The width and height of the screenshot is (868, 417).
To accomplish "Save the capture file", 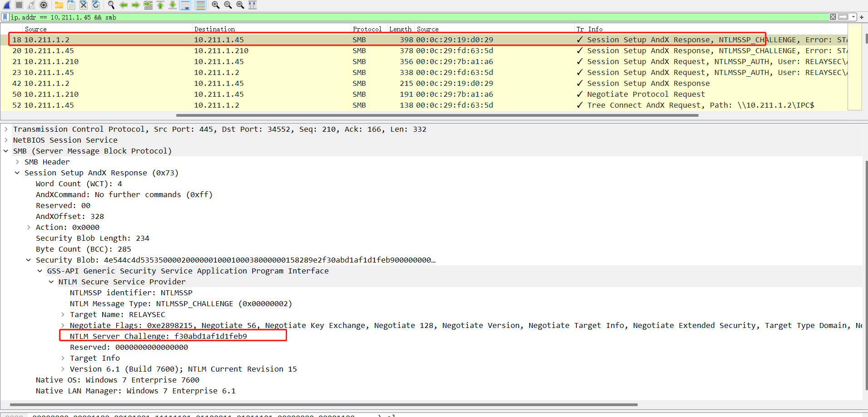I will pyautogui.click(x=71, y=5).
